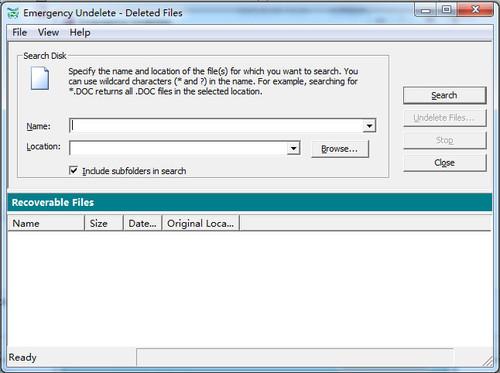The image size is (500, 373).
Task: Click the Close button
Action: (445, 163)
